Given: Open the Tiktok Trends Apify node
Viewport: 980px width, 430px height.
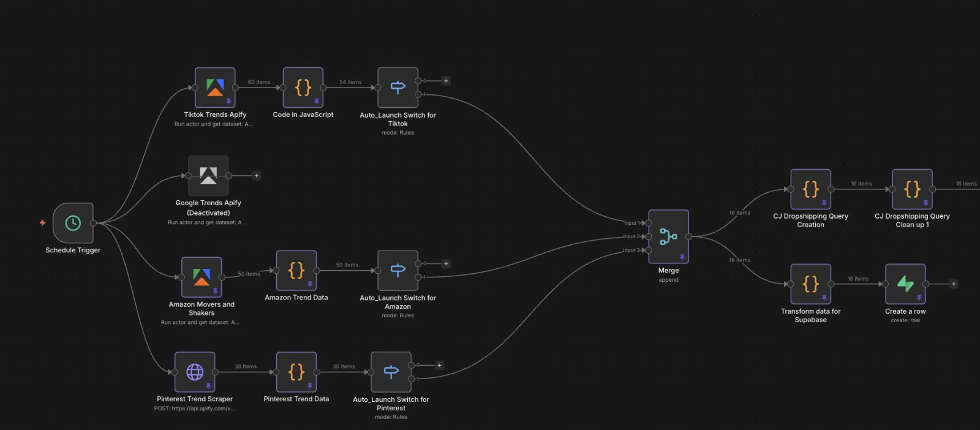Looking at the screenshot, I should (215, 88).
